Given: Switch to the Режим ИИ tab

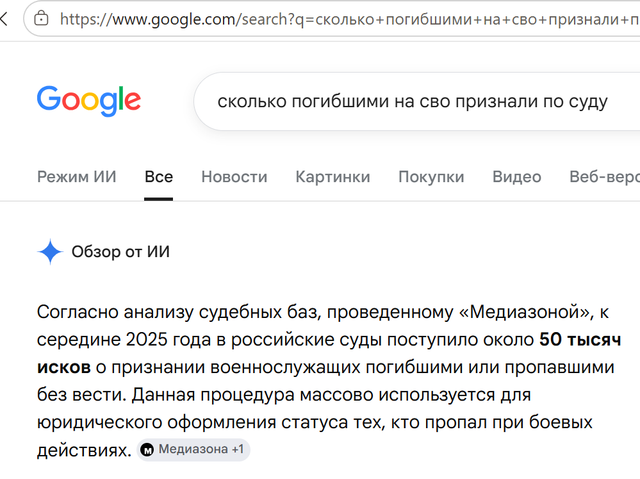Looking at the screenshot, I should pos(77,177).
